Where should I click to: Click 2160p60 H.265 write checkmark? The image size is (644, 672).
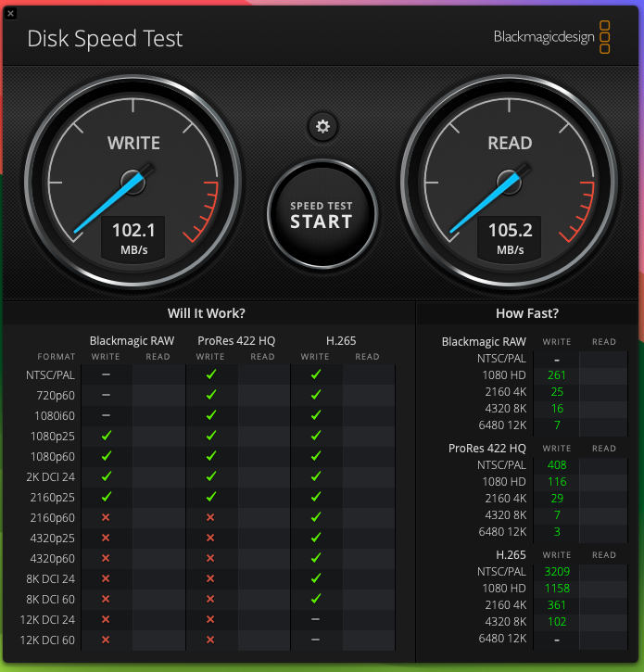[316, 517]
